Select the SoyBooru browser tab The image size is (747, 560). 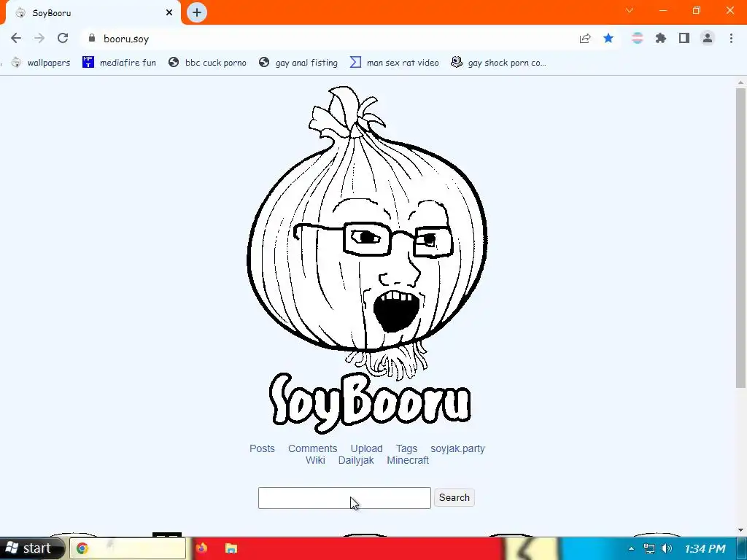[x=93, y=13]
